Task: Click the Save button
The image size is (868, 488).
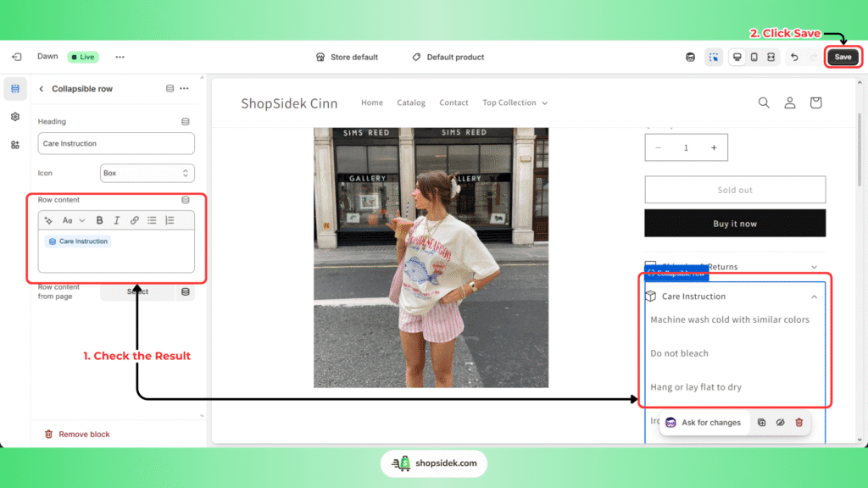Action: point(843,57)
